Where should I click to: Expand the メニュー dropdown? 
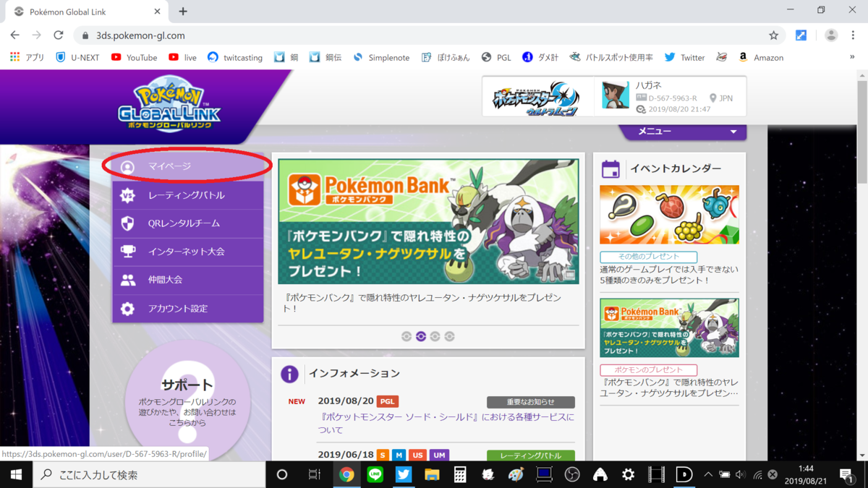[683, 132]
